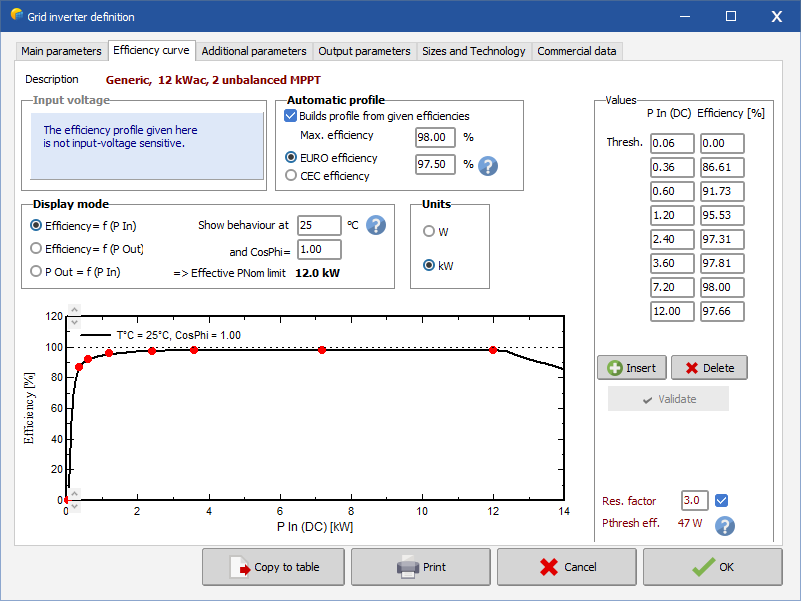Click top axis scale up arrow on chart
The width and height of the screenshot is (801, 601).
pos(75,310)
